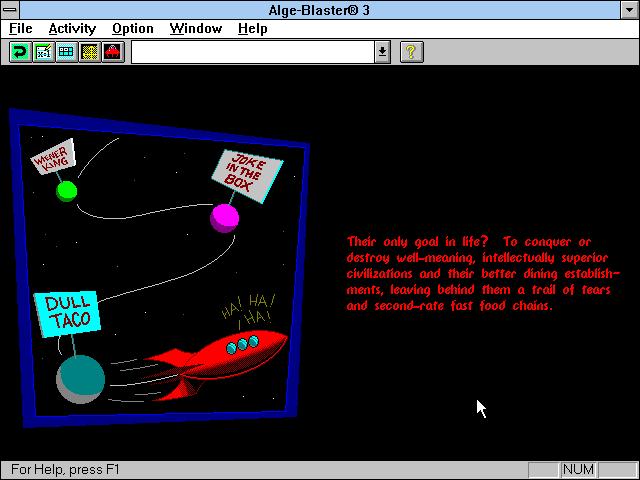Click the teal planet under Dull Taco
Image resolution: width=640 pixels, height=480 pixels.
[x=80, y=379]
